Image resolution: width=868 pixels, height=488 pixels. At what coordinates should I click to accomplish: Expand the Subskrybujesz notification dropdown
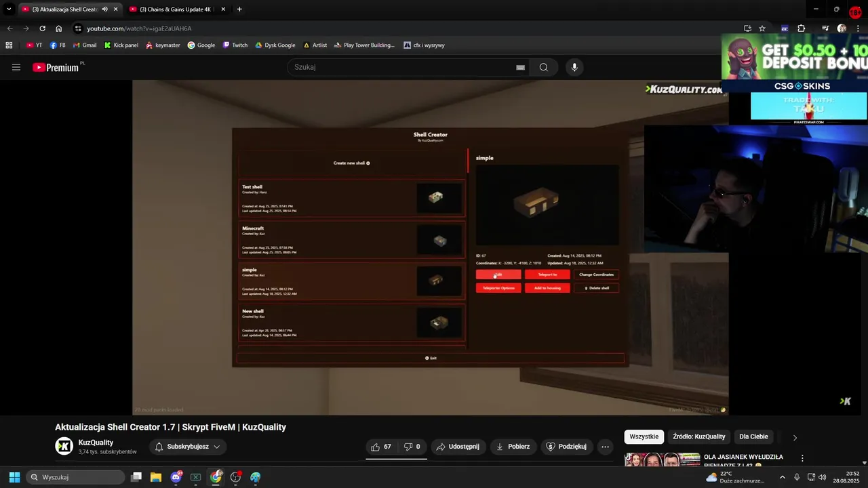pos(186,447)
